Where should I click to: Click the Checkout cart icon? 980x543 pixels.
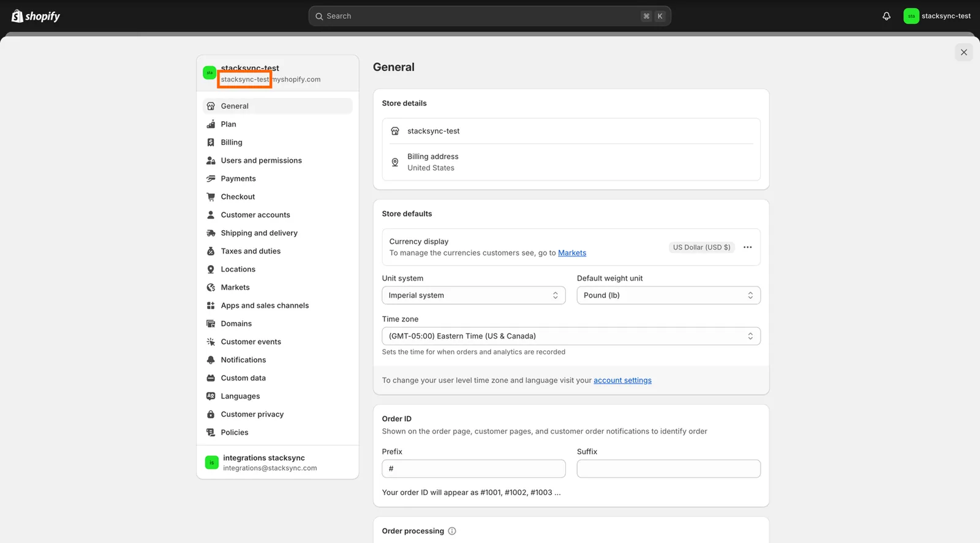pos(211,197)
